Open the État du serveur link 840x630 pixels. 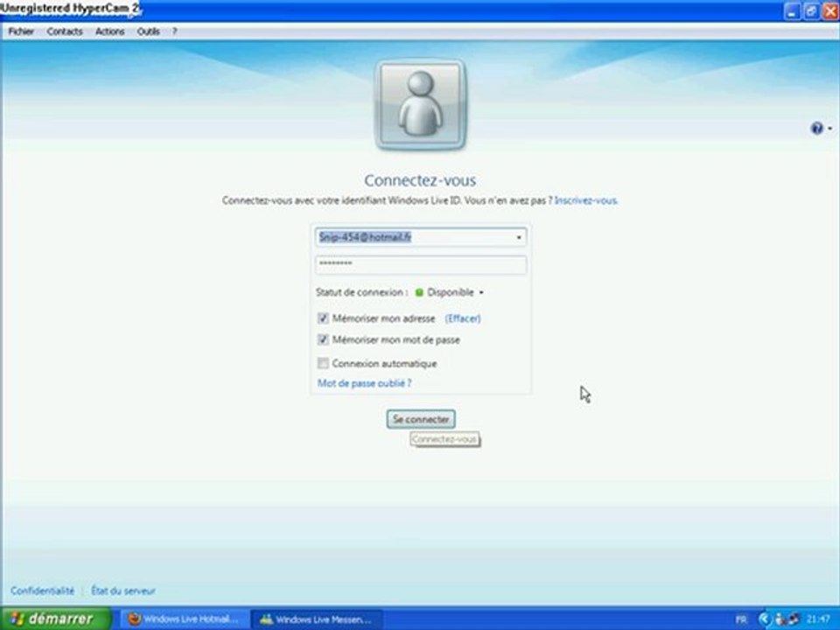pyautogui.click(x=123, y=591)
